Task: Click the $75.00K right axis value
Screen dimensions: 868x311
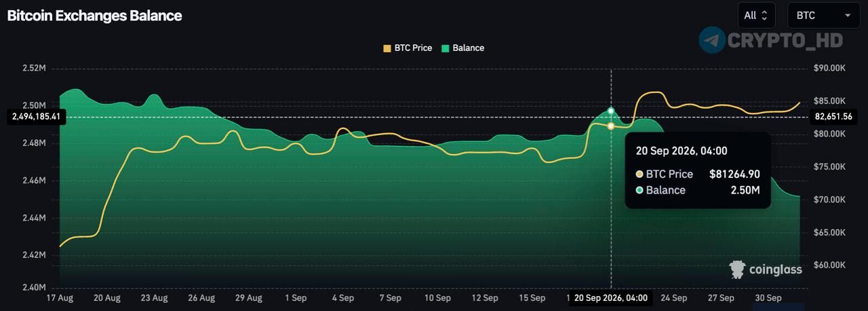Action: [x=830, y=167]
